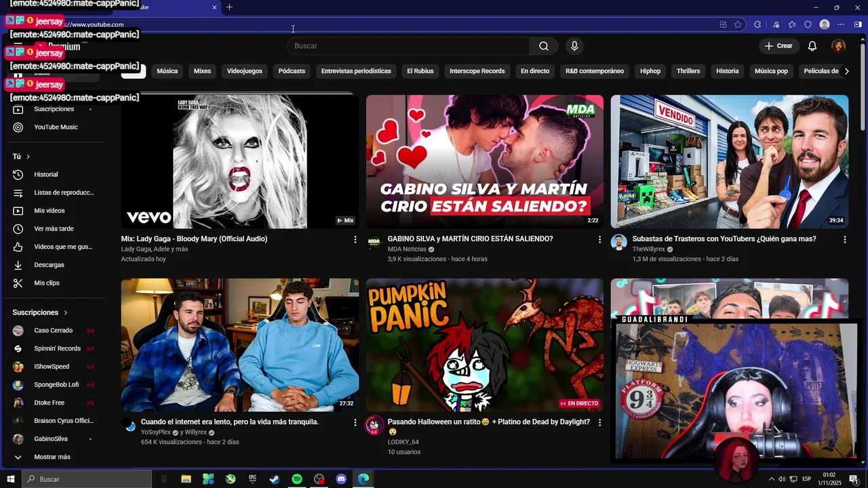Open a new browser tab
Viewport: 868px width, 488px height.
coord(229,7)
